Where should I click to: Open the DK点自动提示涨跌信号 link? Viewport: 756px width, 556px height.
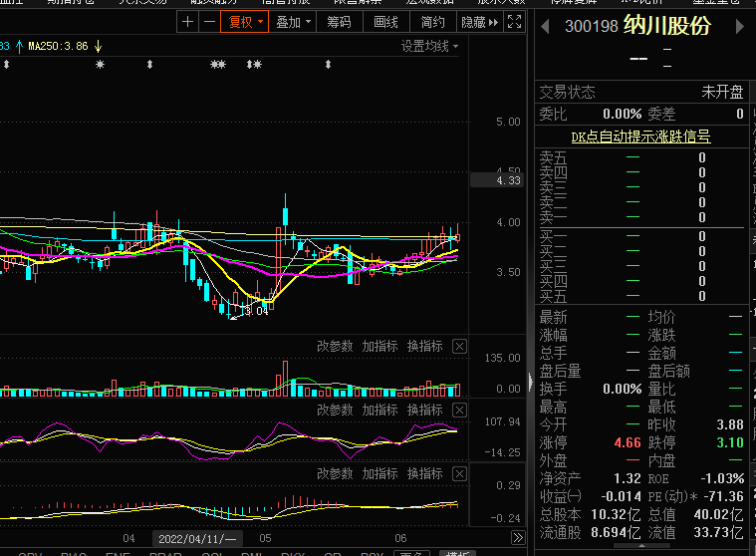tap(640, 137)
